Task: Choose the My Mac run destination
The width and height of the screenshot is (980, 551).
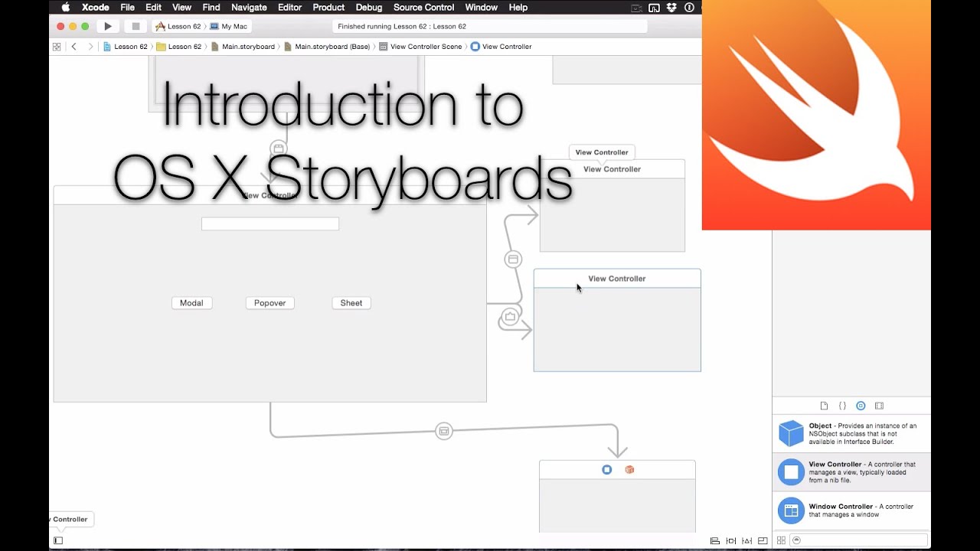Action: tap(229, 26)
